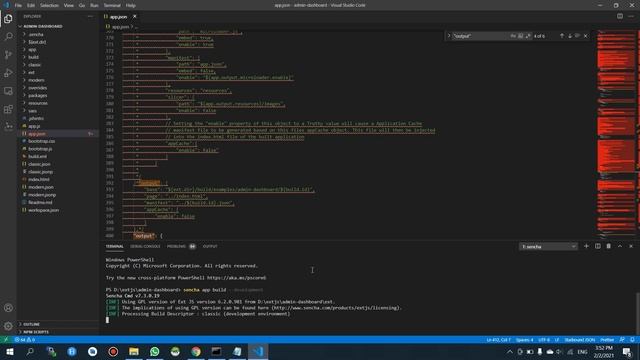
Task: Toggle Match Whole Word in find widget
Action: [x=520, y=36]
